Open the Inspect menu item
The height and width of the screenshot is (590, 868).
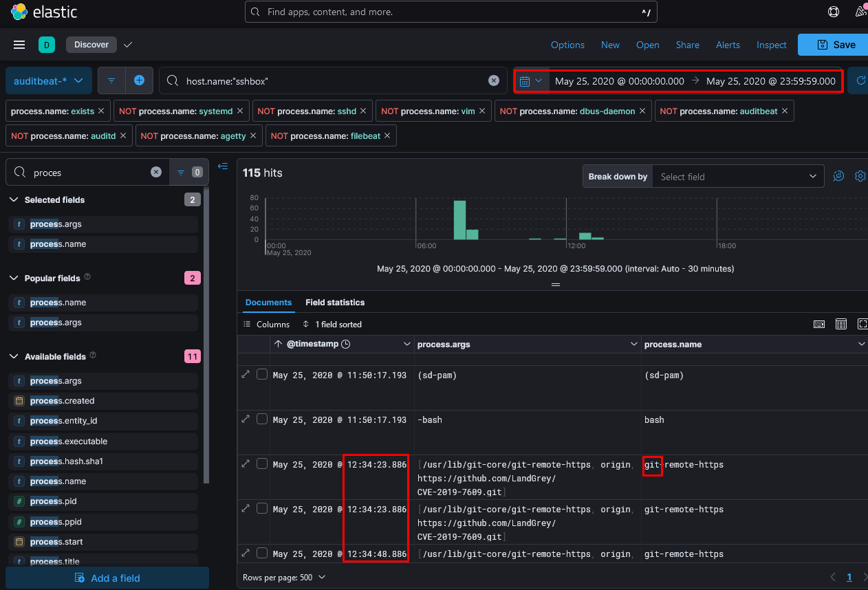tap(771, 45)
